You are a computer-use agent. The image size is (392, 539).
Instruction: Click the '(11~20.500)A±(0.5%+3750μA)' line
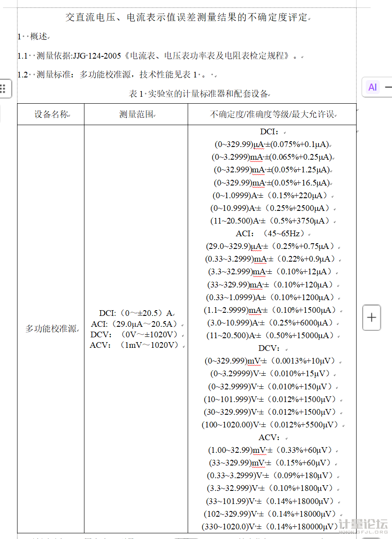pyautogui.click(x=270, y=221)
